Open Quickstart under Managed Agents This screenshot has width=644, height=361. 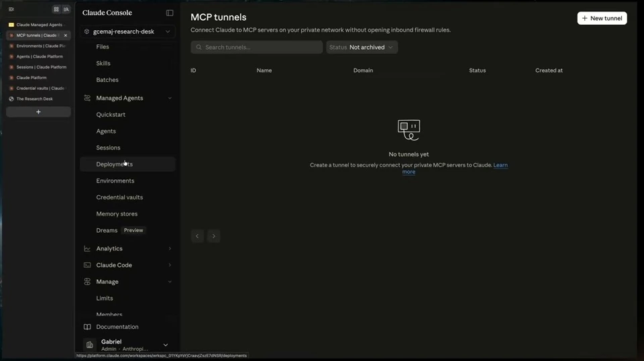click(x=111, y=115)
